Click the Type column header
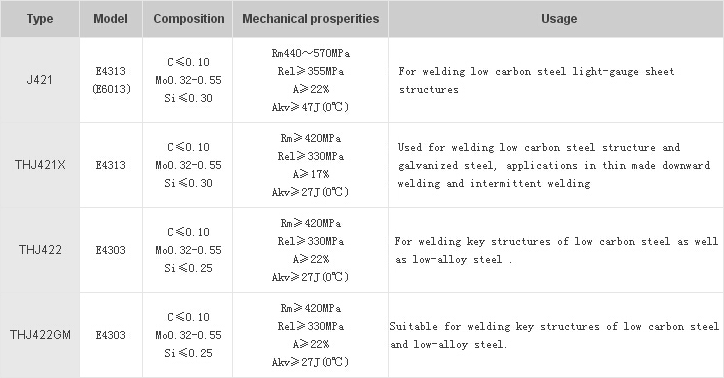724x378 pixels. click(x=40, y=19)
